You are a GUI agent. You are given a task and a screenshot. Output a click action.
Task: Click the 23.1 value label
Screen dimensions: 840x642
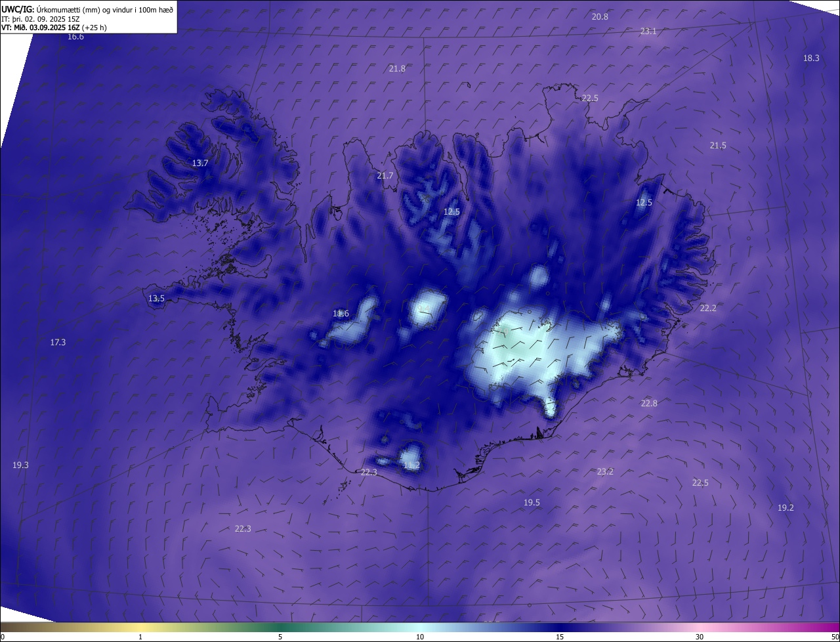tap(648, 31)
